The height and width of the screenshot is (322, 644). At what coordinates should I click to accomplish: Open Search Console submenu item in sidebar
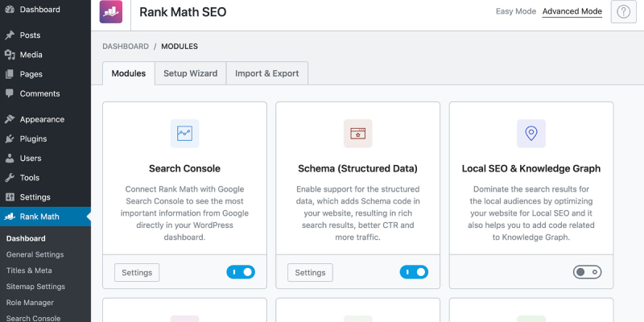click(33, 318)
